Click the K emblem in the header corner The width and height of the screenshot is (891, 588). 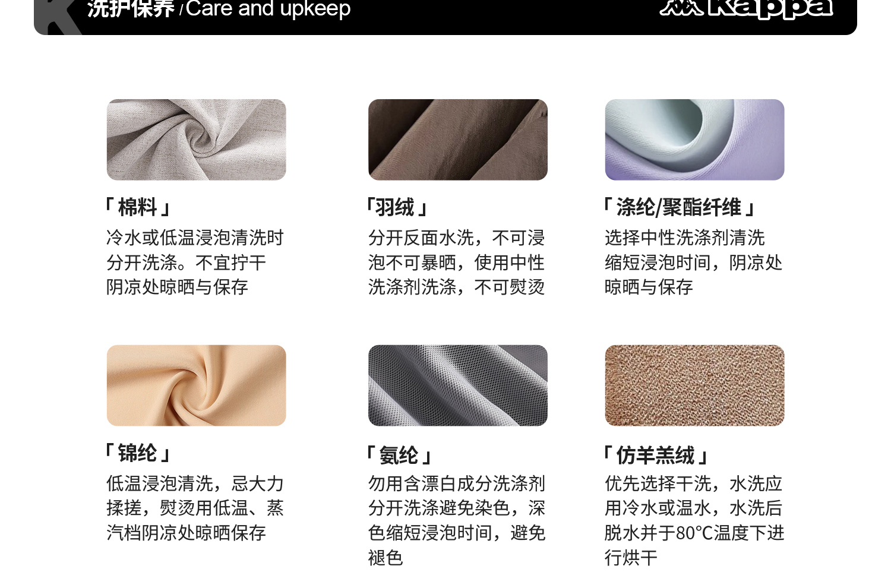[x=59, y=17]
